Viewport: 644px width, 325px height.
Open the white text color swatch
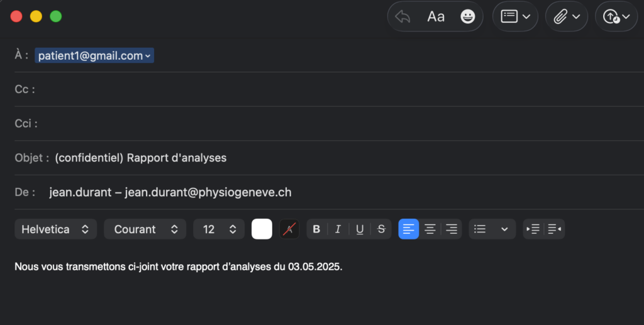click(x=262, y=229)
